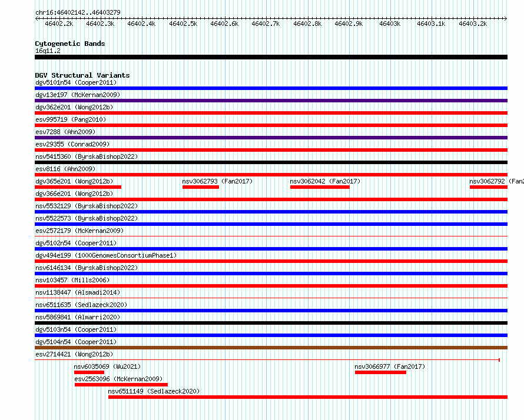Select nsv6511635 (Sedlazeck2020) label

click(x=81, y=305)
